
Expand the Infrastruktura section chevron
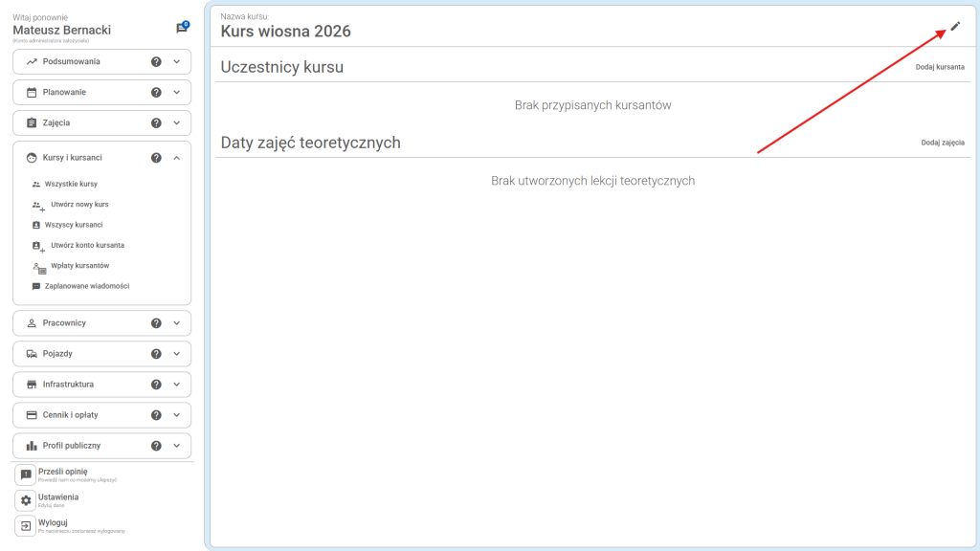coord(177,385)
